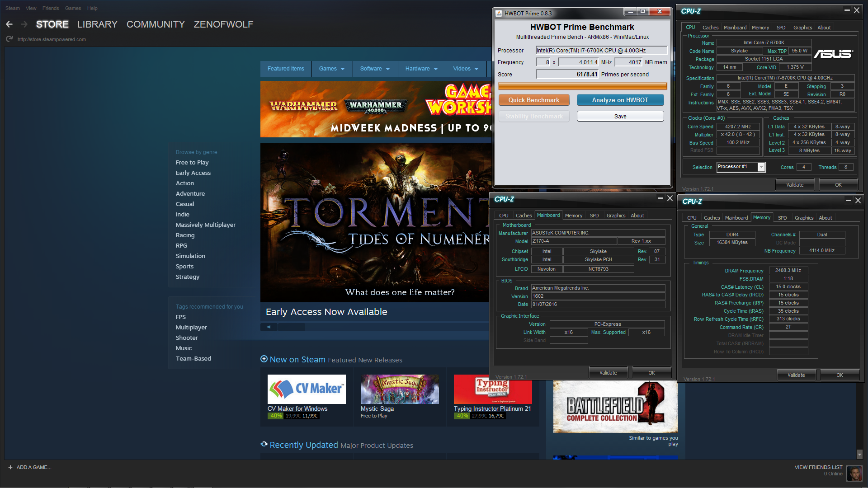Screen dimensions: 868x488
Task: Go back in Steam browser
Action: [x=9, y=24]
